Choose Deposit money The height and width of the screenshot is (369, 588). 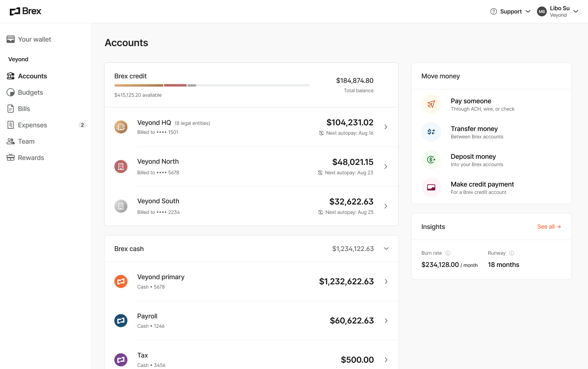pos(491,160)
